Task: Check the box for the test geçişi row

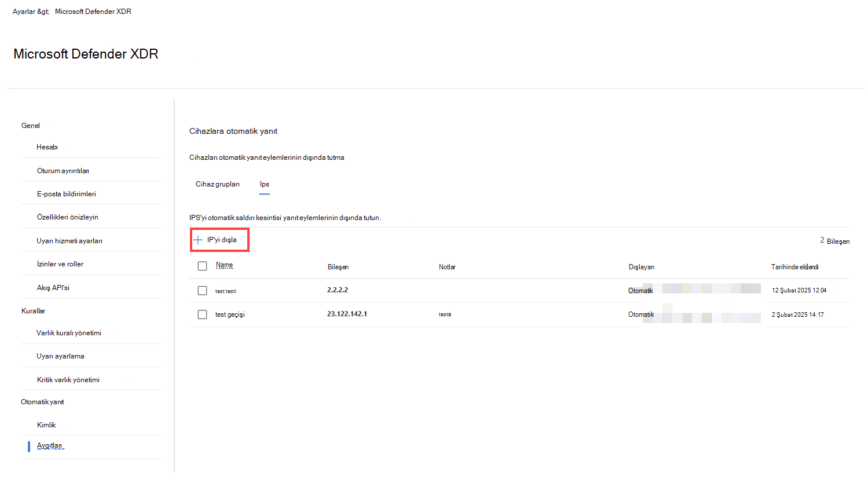Action: point(202,314)
